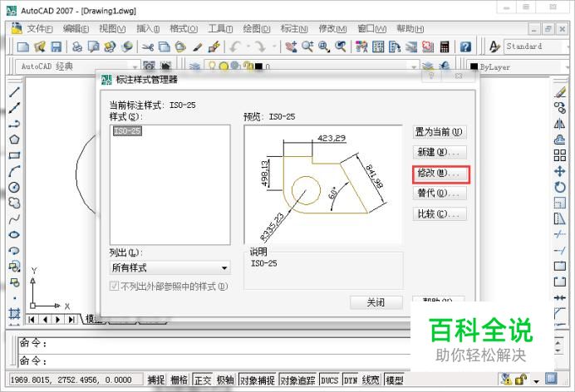Open status bar menu arrow in tray
The image size is (575, 392).
[537, 381]
